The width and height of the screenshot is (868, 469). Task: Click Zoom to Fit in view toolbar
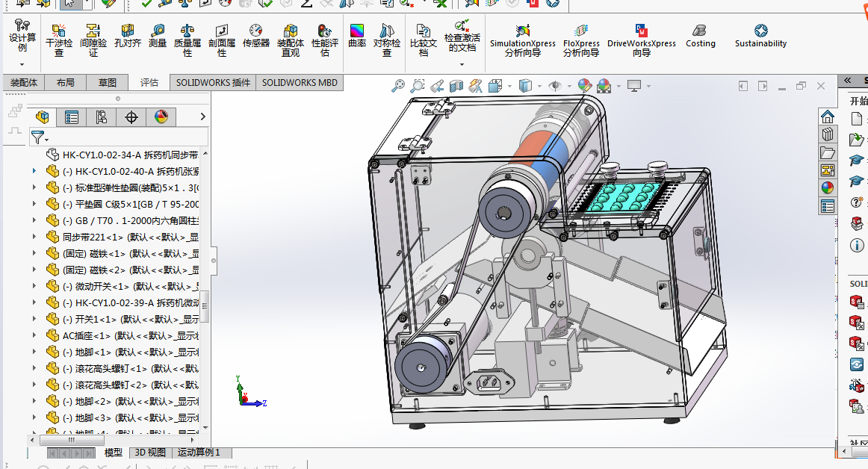398,86
